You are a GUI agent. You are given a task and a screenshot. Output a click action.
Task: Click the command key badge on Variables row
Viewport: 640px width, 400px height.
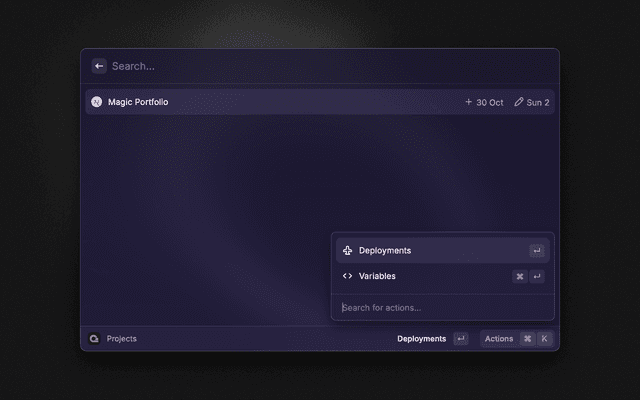click(520, 277)
